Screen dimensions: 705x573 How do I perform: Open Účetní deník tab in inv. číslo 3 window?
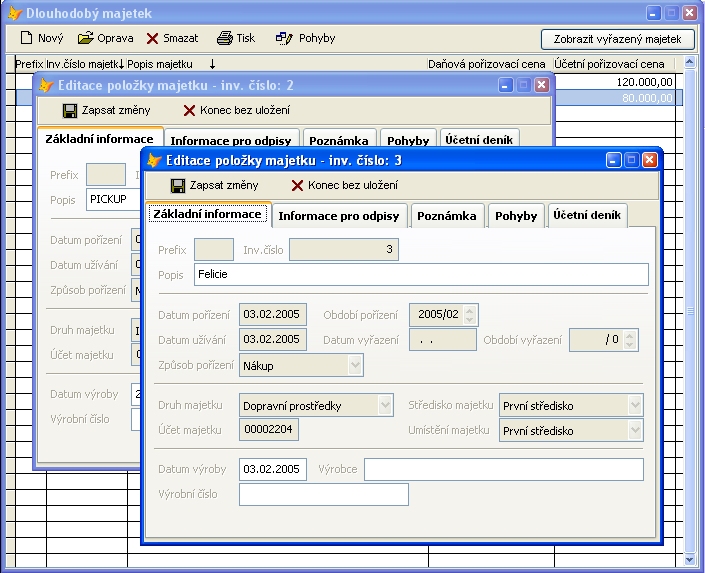click(587, 215)
